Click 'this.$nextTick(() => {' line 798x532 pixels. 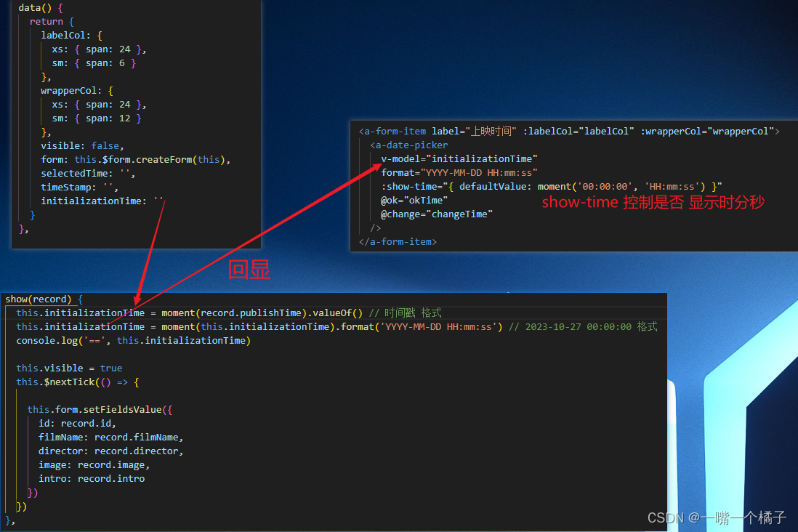coord(77,382)
